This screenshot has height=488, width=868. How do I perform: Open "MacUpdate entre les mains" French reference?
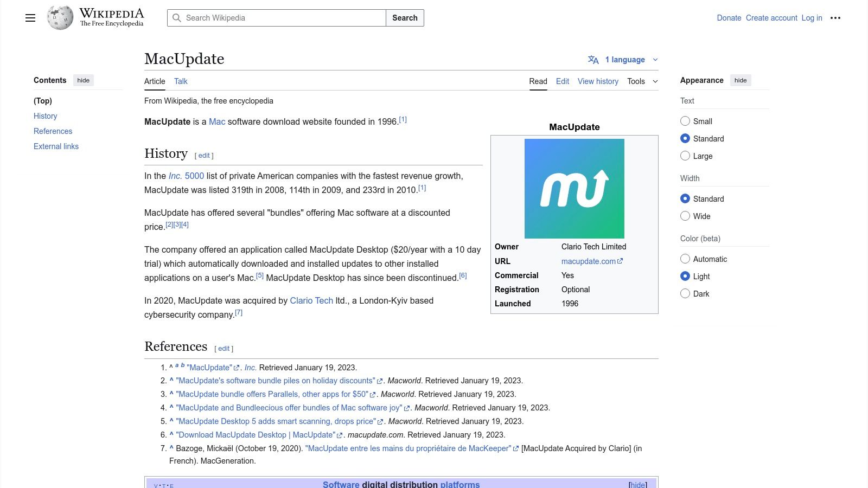[409, 449]
